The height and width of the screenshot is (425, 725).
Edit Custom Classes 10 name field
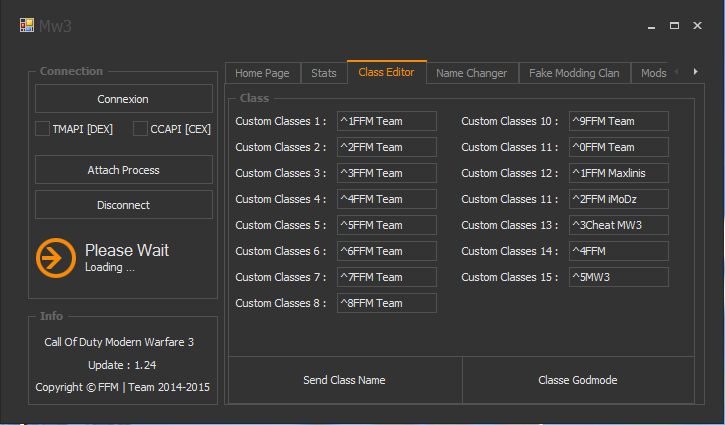619,121
